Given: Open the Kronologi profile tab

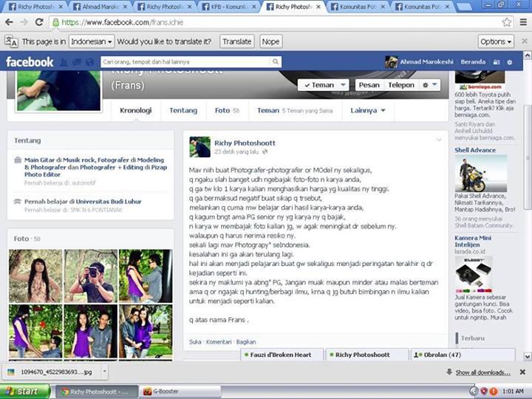Looking at the screenshot, I should (136, 111).
